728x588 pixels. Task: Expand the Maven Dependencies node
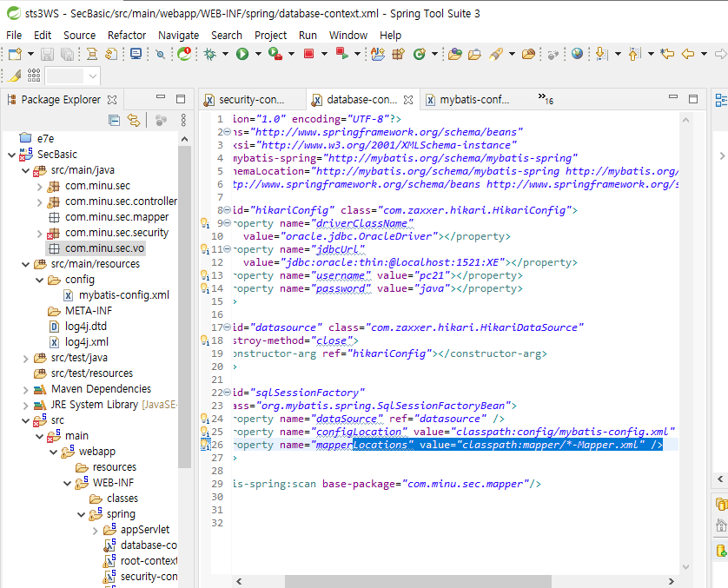(x=25, y=390)
